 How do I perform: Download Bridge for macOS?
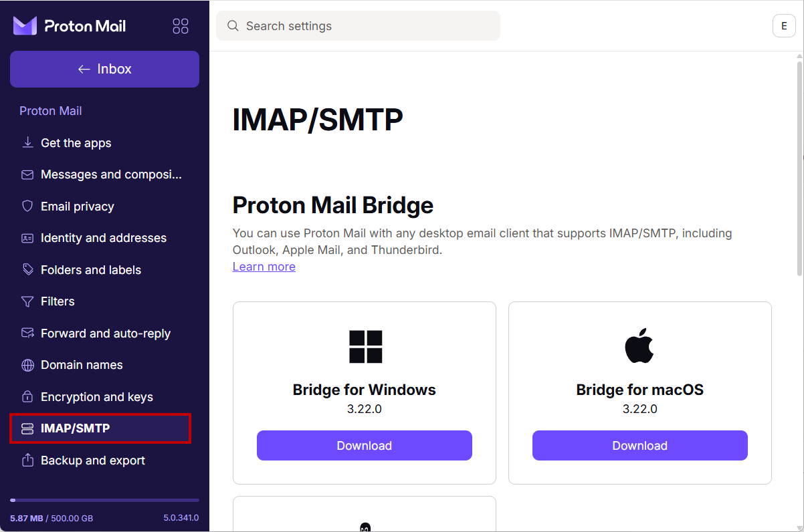pyautogui.click(x=639, y=446)
